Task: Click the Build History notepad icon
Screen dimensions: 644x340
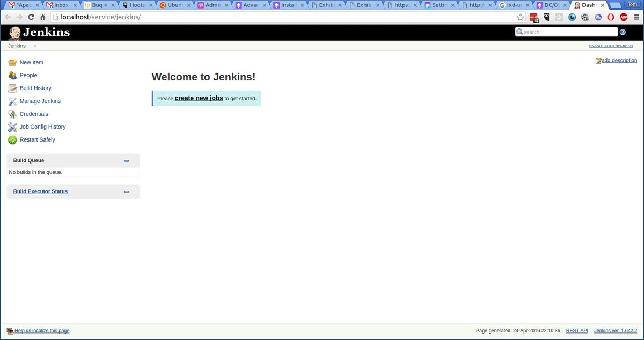Action: (12, 88)
